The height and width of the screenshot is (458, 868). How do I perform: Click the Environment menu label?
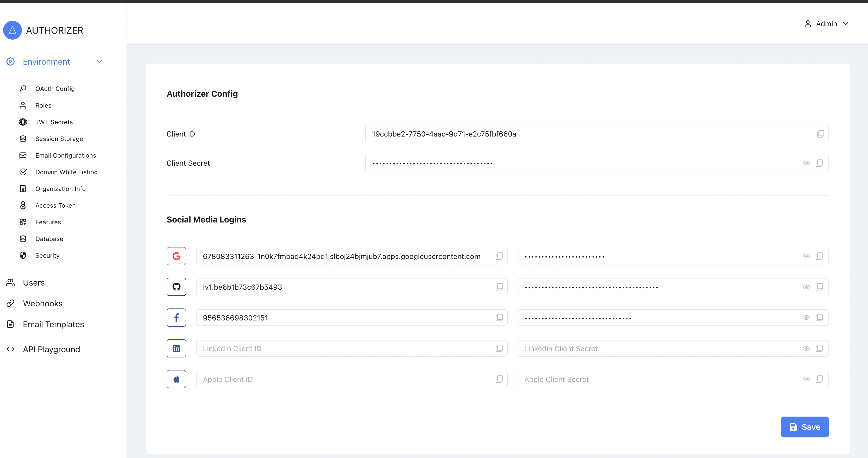point(46,62)
